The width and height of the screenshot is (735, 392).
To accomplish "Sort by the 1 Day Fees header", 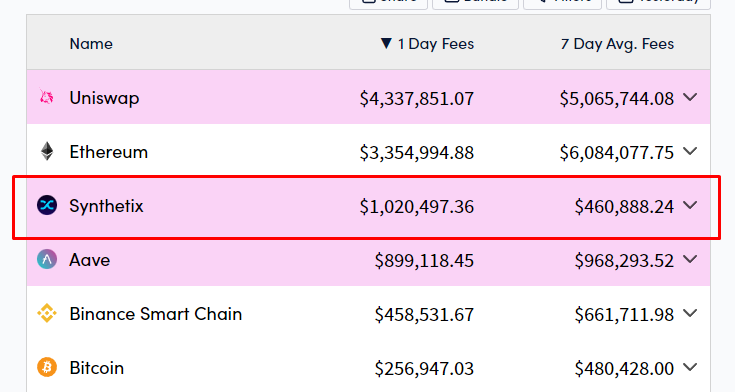I will pyautogui.click(x=436, y=44).
